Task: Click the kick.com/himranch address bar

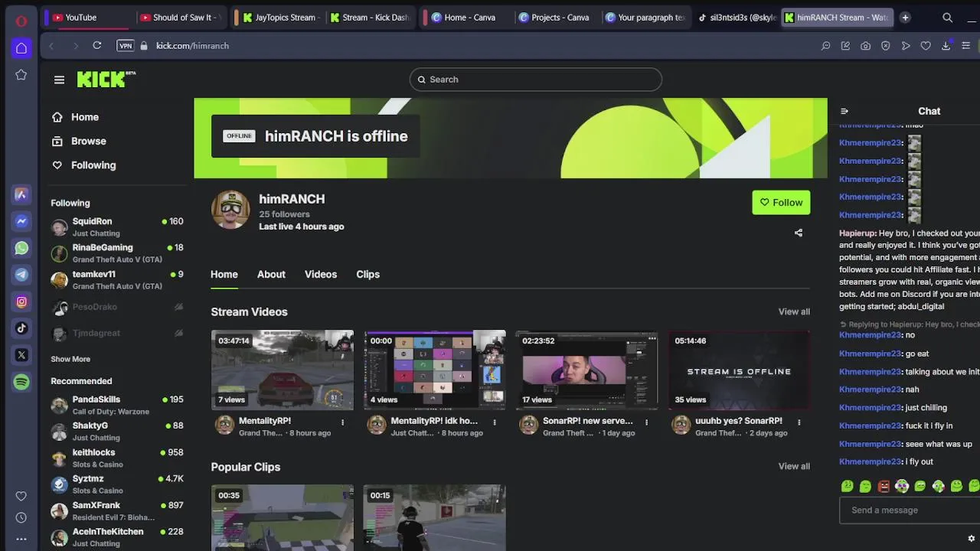Action: tap(192, 46)
